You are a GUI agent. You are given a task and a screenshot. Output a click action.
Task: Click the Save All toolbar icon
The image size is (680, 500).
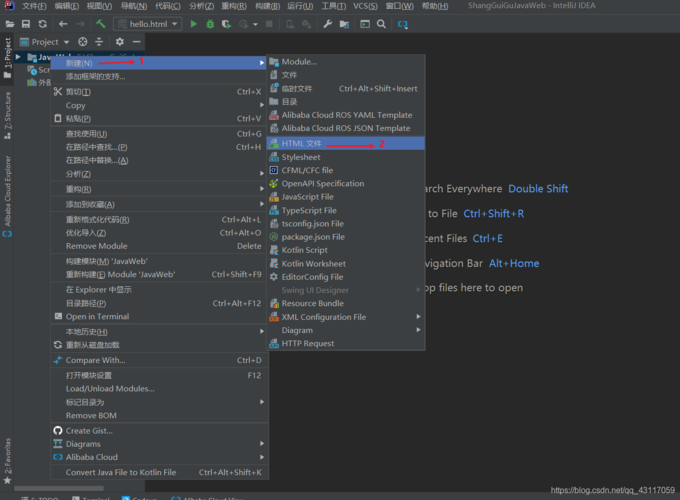(26, 24)
